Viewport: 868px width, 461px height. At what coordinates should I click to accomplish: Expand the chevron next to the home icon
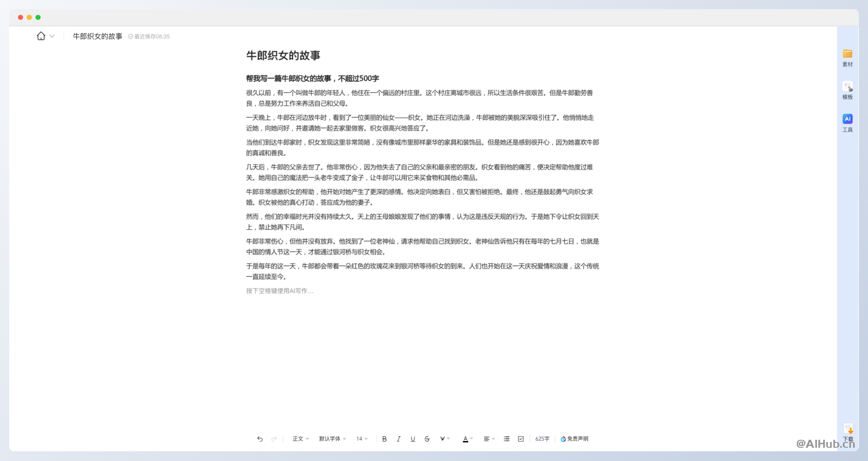tap(52, 36)
